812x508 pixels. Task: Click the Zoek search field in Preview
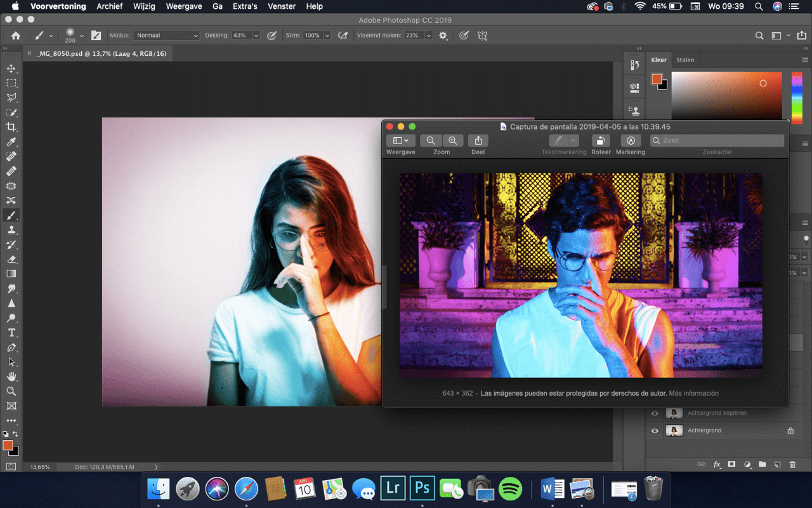717,140
